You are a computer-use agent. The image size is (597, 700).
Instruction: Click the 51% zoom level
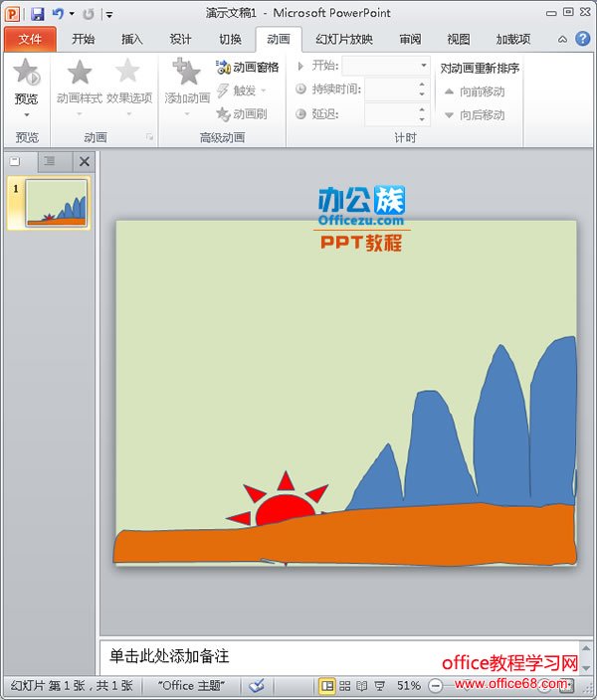click(x=408, y=686)
